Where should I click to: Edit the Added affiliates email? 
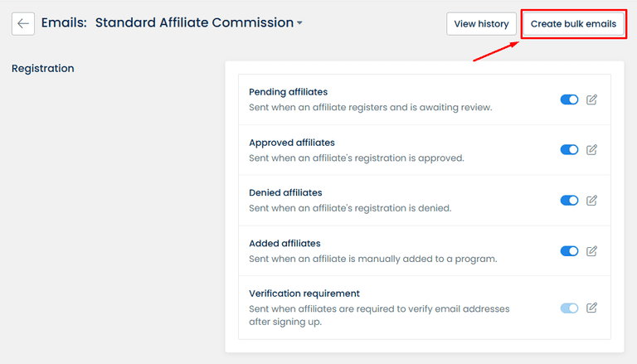pos(591,251)
